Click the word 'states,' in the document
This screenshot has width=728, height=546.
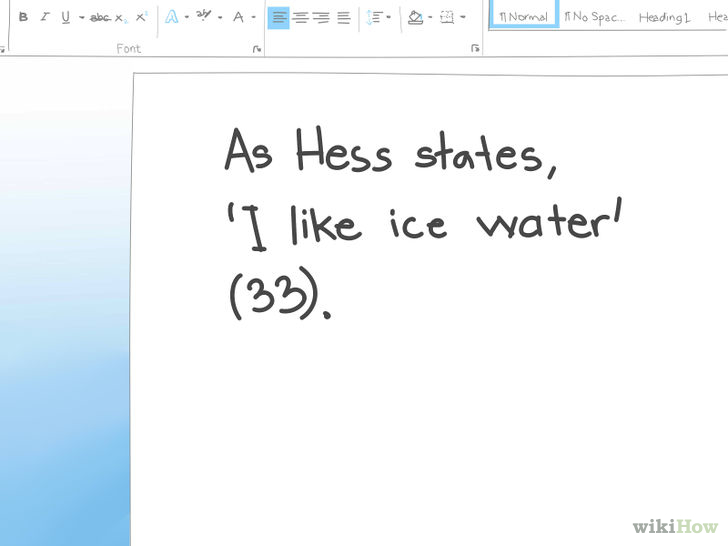click(x=486, y=156)
